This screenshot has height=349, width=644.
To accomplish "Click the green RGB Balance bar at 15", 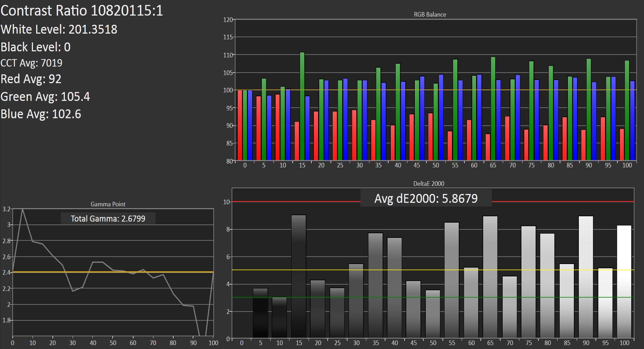I will 302,106.
